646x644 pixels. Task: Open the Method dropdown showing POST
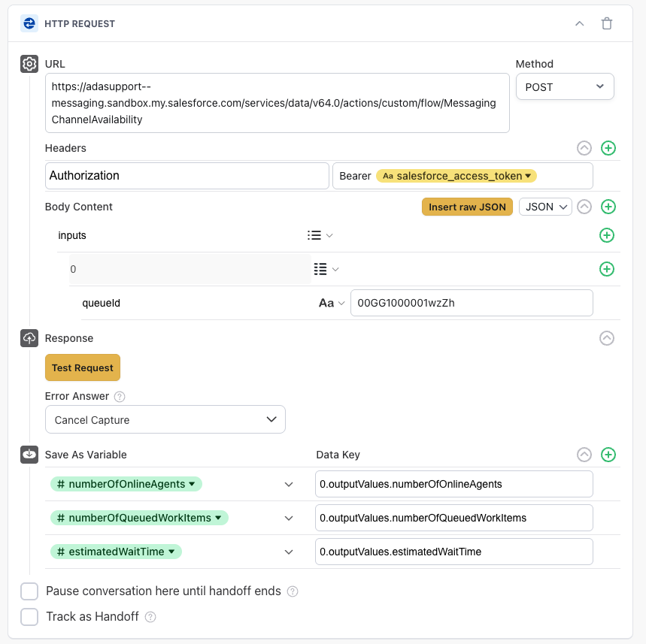click(x=565, y=86)
